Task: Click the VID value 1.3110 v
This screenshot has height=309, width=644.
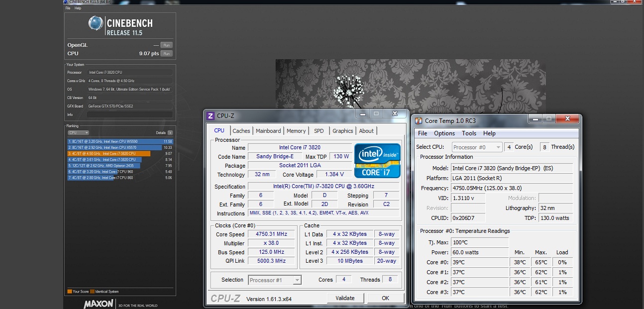Action: [x=468, y=198]
